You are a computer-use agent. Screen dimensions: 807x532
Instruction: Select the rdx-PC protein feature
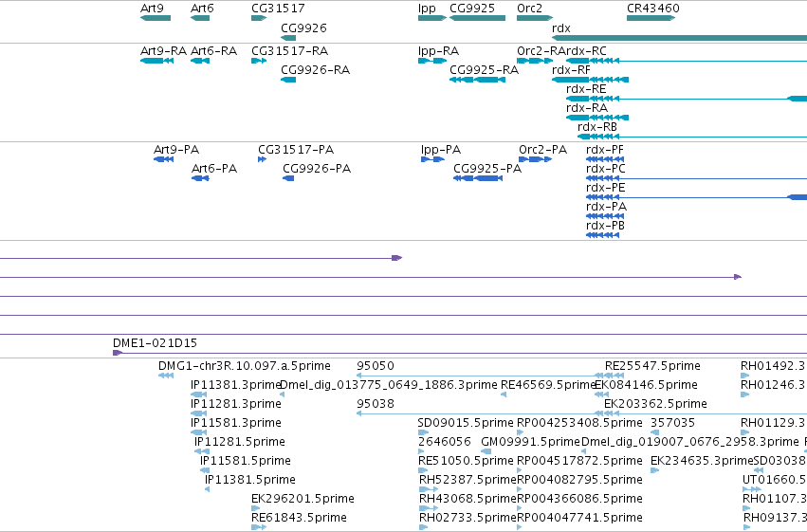click(696, 178)
